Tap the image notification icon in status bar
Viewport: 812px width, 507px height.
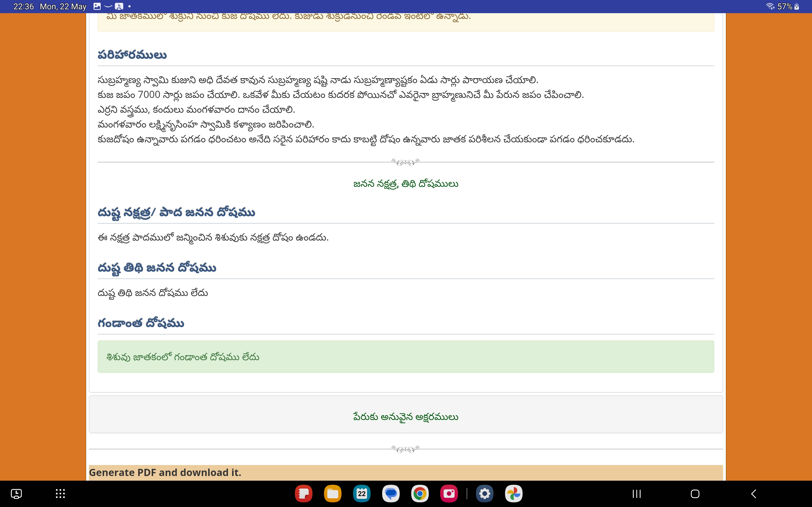pyautogui.click(x=97, y=6)
